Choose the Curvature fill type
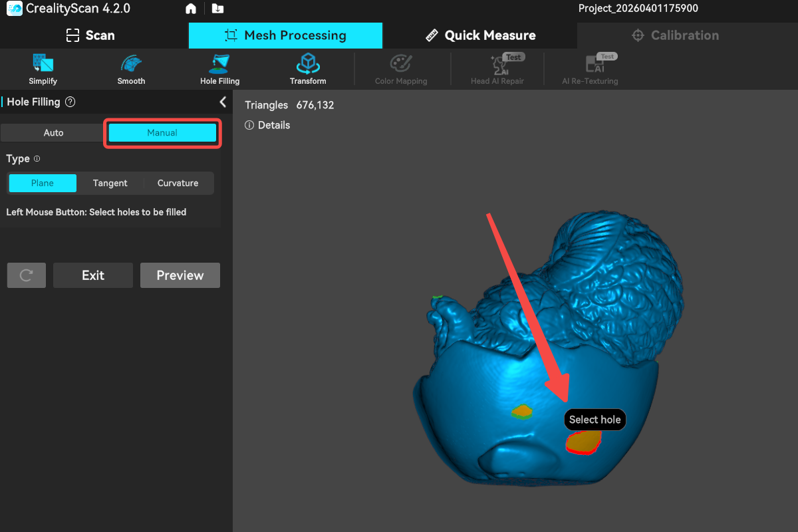This screenshot has height=532, width=798. tap(178, 184)
